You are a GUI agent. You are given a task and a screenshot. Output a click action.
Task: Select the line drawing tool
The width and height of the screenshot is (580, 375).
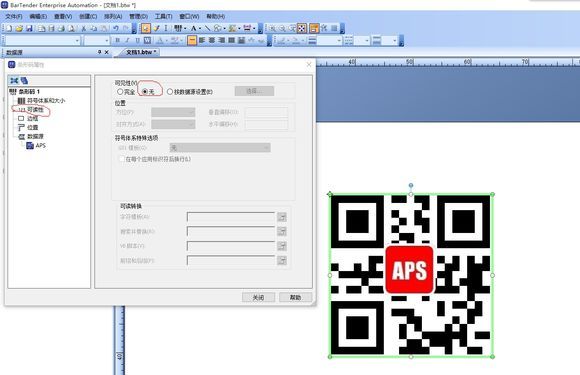point(208,28)
